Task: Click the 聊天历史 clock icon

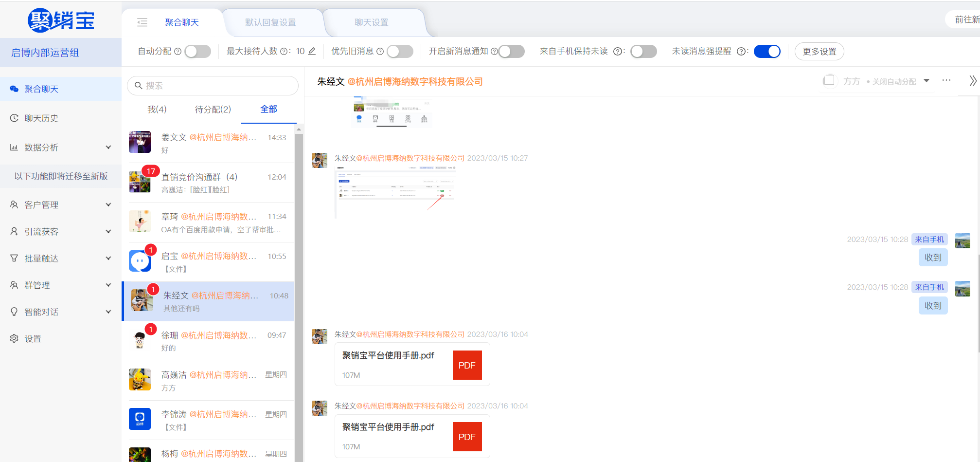Action: 14,118
